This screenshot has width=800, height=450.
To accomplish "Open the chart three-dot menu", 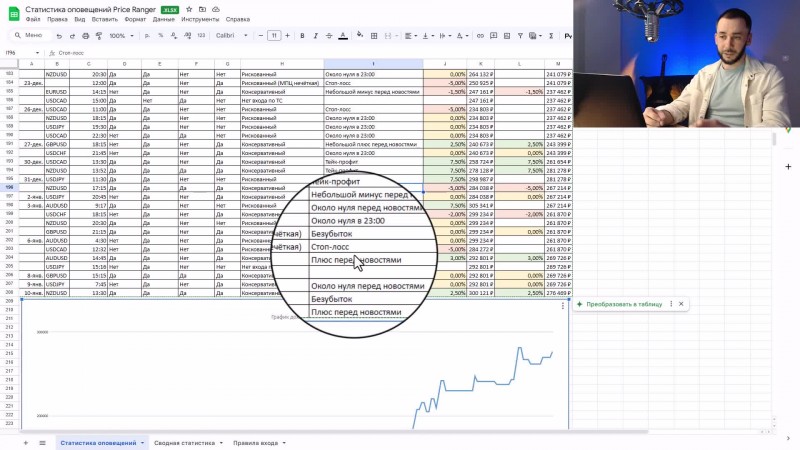I will (x=563, y=306).
